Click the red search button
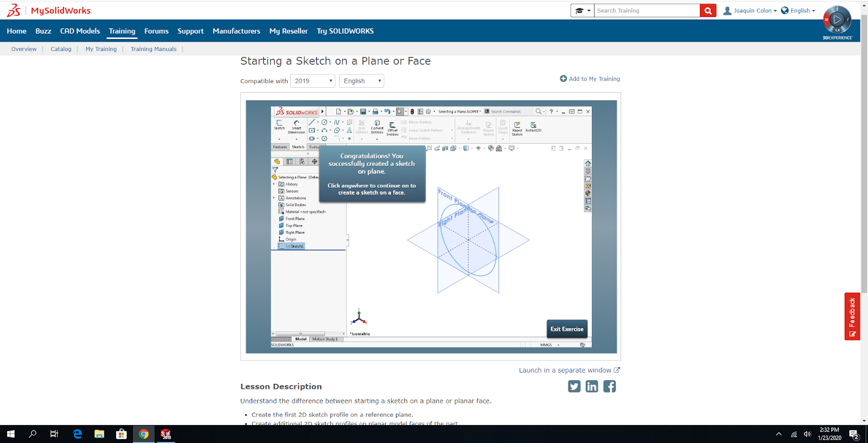This screenshot has width=868, height=443. pos(708,10)
